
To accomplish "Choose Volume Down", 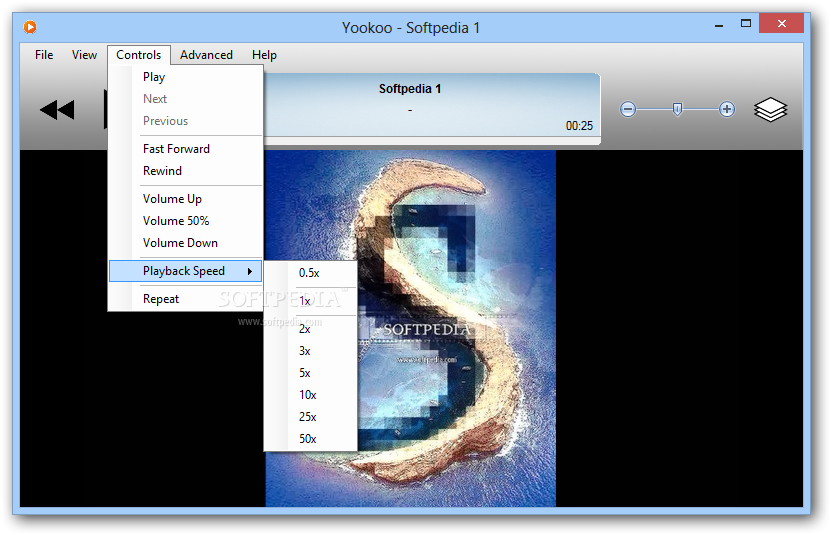I will coord(185,243).
